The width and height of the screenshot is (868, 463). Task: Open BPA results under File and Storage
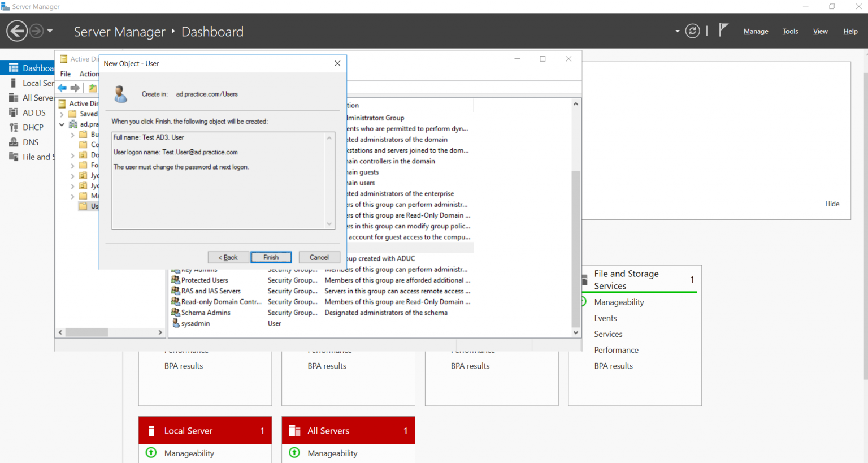pyautogui.click(x=613, y=366)
